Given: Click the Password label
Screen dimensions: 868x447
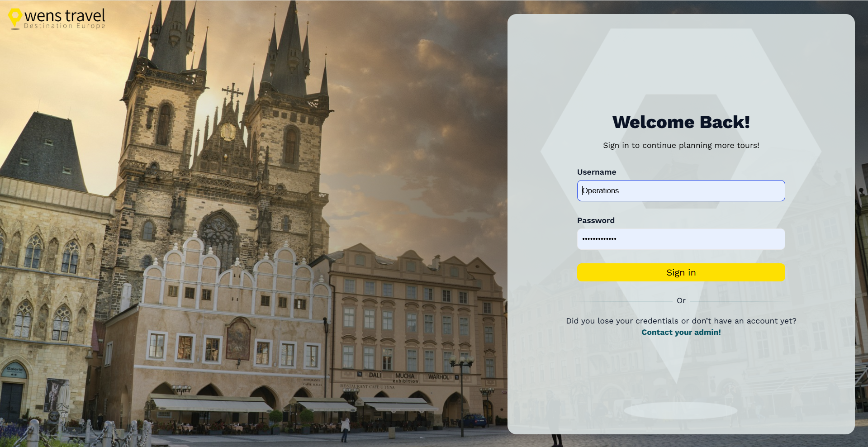Looking at the screenshot, I should tap(596, 220).
